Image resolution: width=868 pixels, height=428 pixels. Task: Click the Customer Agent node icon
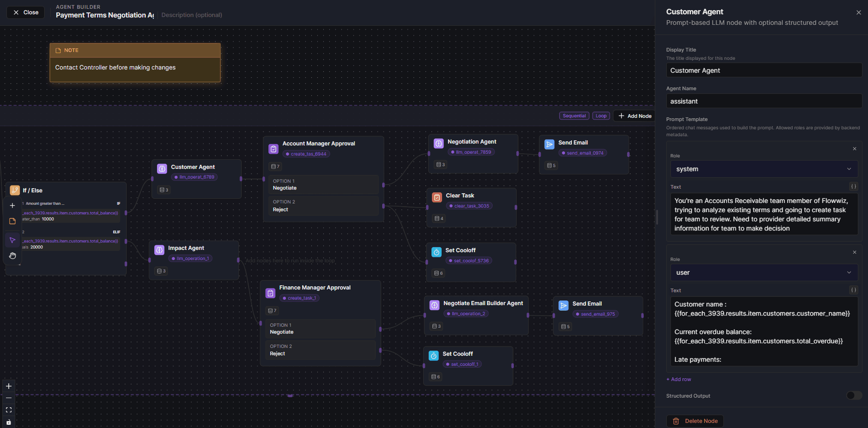[x=162, y=168]
